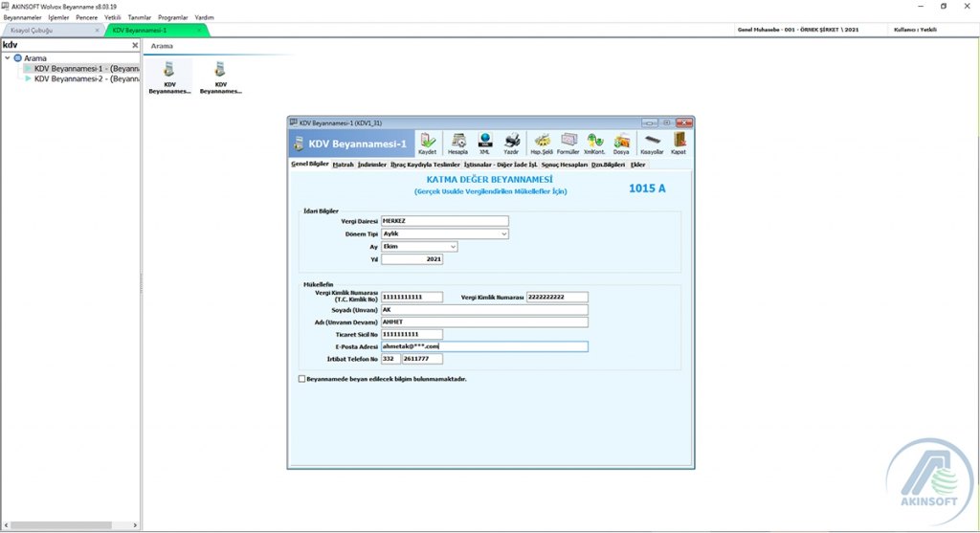Image resolution: width=980 pixels, height=533 pixels.
Task: Run the Hesapla calculation tool
Action: point(457,144)
